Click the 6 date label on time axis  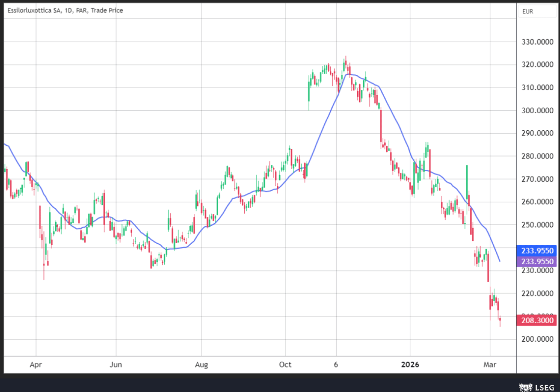coord(336,364)
